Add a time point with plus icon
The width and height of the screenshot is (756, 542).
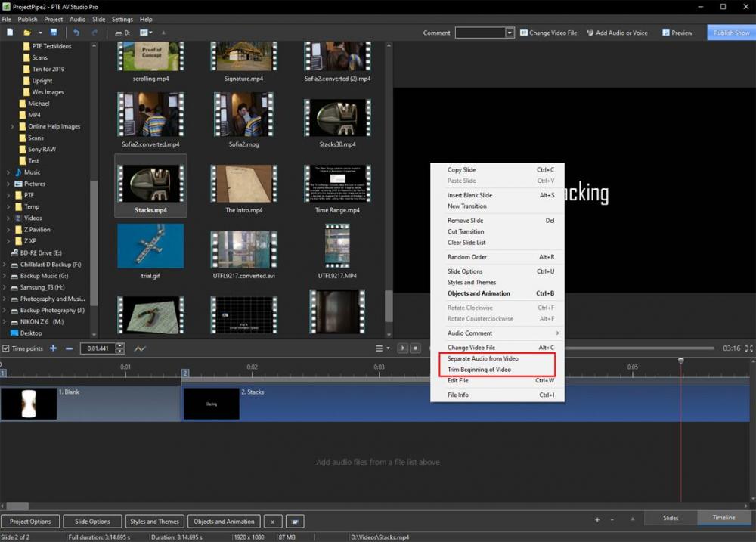pos(53,348)
